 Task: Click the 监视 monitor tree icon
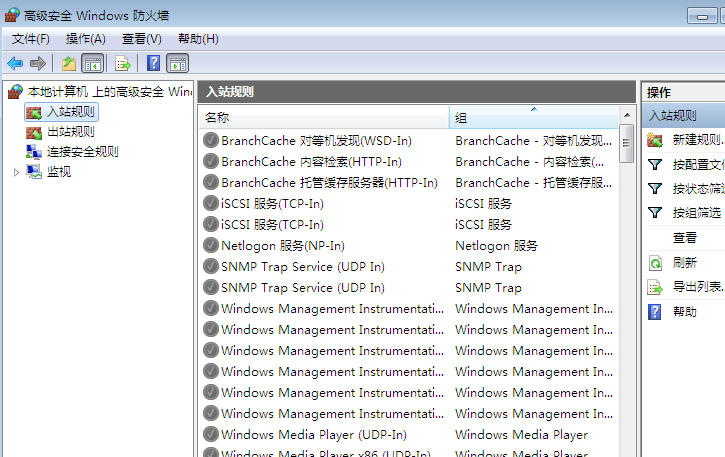(34, 172)
